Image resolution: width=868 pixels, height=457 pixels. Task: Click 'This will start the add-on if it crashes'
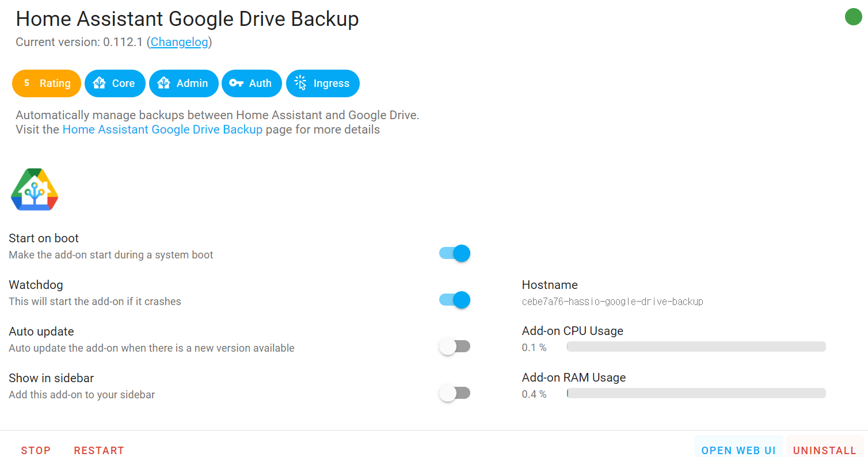click(x=95, y=301)
